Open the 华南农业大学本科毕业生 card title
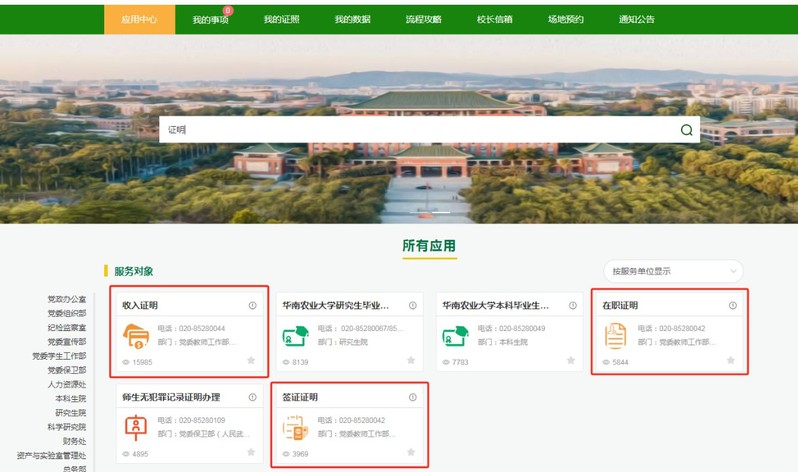Image resolution: width=798 pixels, height=472 pixels. click(495, 306)
